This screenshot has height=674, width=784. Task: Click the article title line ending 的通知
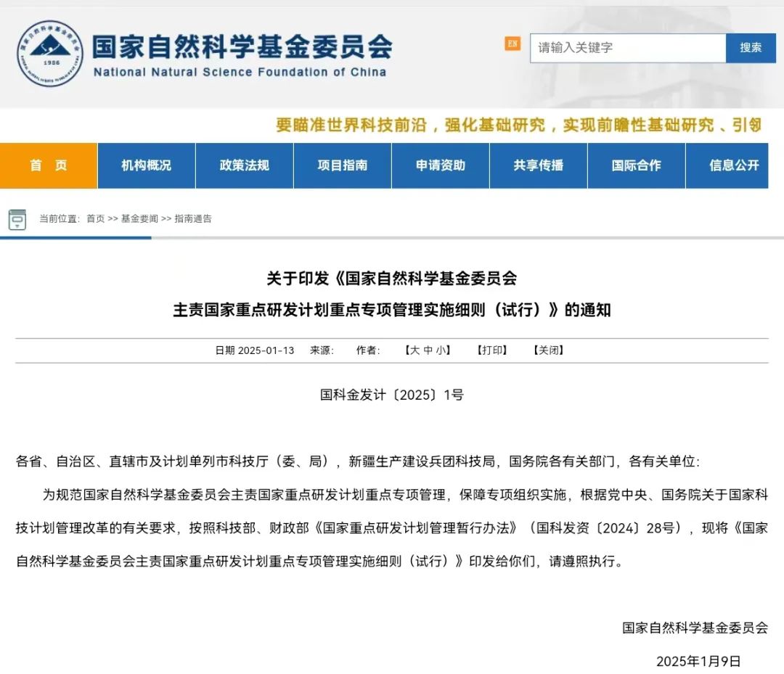(x=392, y=310)
